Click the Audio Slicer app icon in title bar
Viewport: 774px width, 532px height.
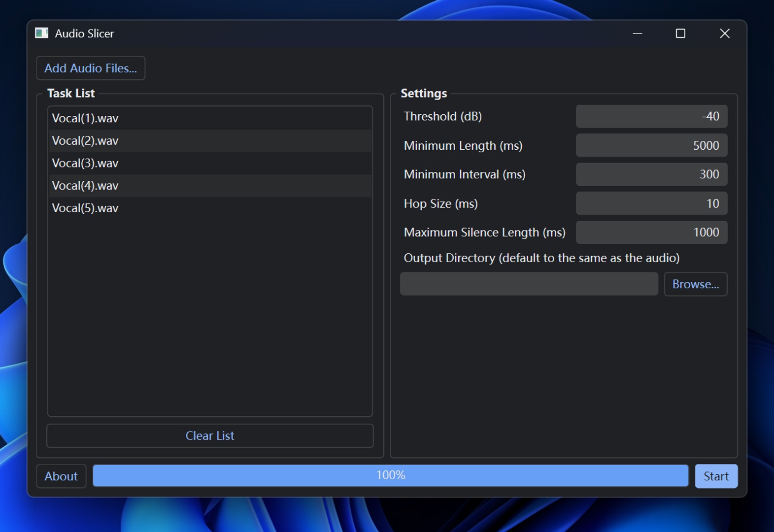(x=42, y=33)
